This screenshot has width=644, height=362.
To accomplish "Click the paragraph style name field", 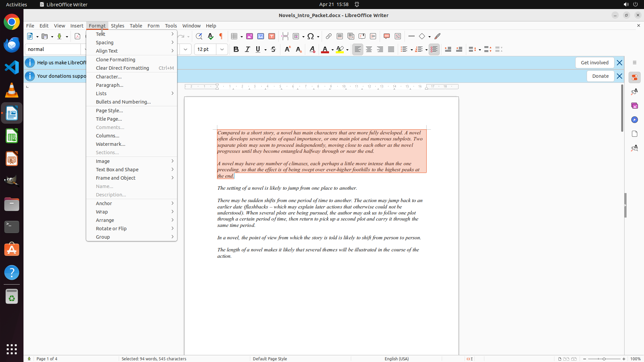I will point(53,49).
